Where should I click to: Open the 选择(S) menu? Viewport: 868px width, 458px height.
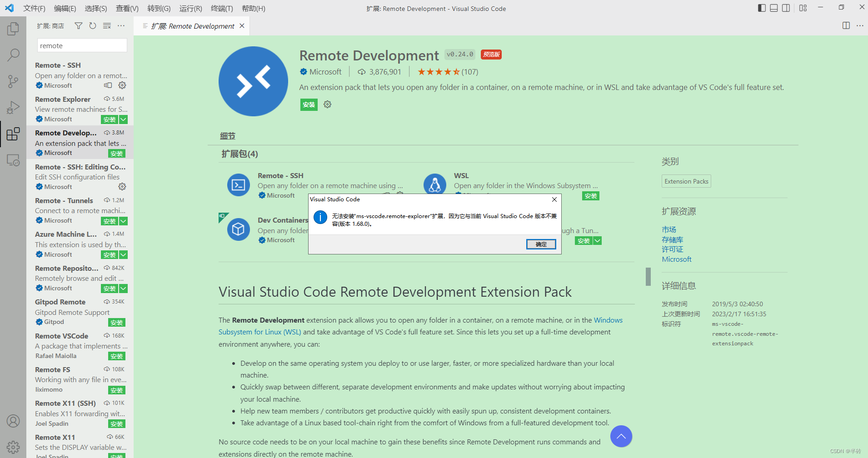pos(96,9)
